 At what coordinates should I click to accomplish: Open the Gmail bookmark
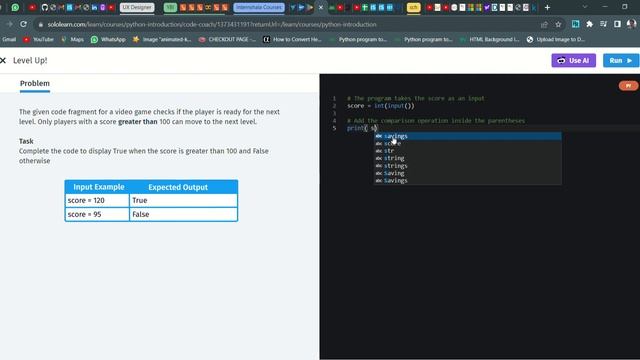click(9, 40)
